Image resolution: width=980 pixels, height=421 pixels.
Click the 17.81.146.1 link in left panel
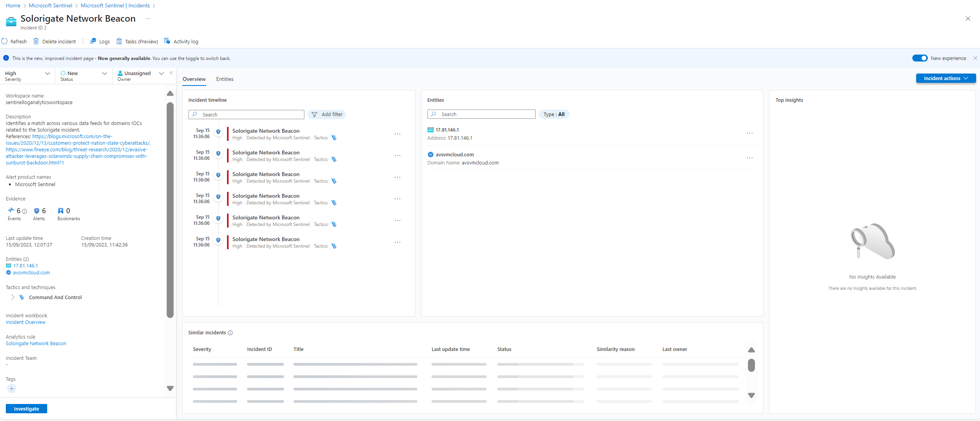pyautogui.click(x=26, y=266)
